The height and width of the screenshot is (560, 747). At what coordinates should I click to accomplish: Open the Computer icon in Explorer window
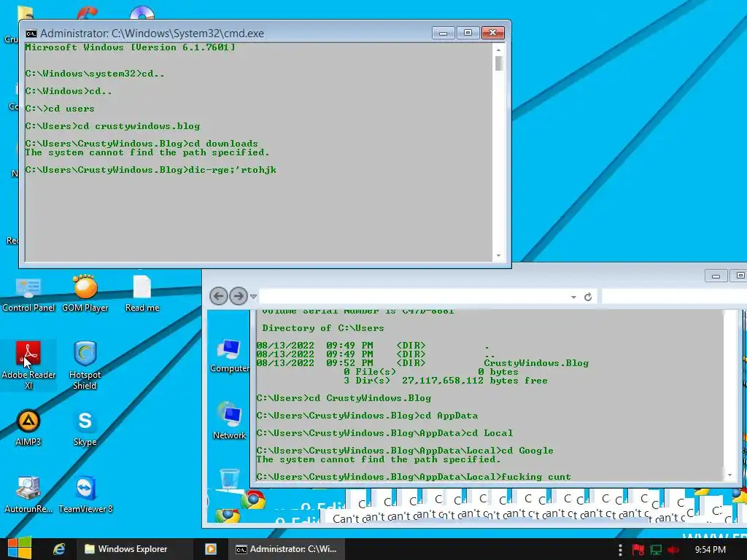click(229, 356)
